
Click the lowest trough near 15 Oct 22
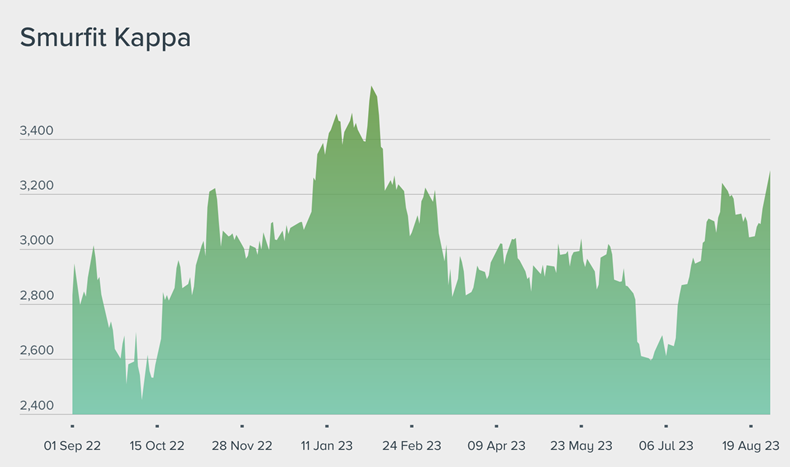pos(142,399)
